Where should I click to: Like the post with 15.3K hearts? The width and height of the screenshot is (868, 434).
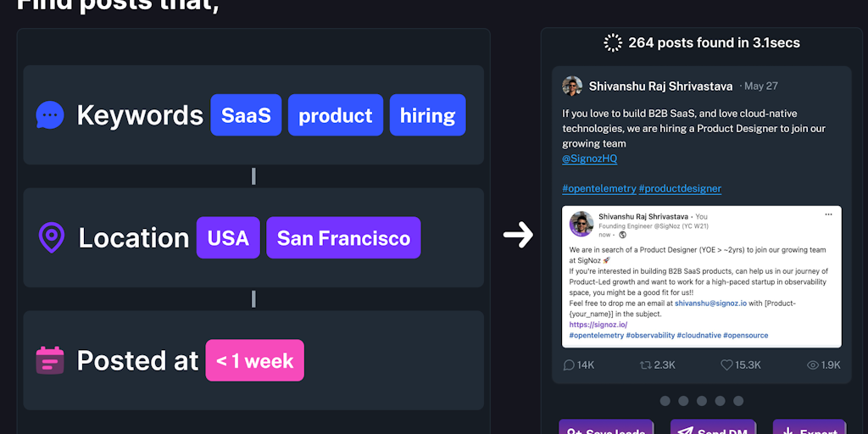[x=726, y=364]
